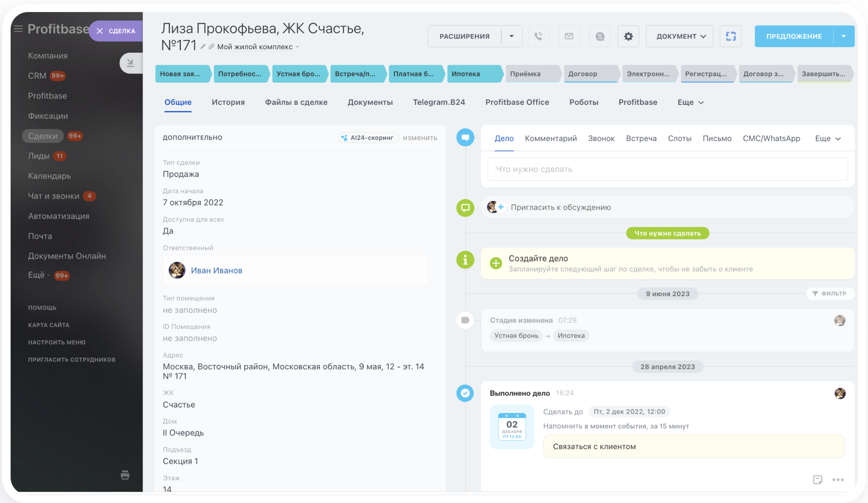Open the Документ dropdown

coord(679,36)
